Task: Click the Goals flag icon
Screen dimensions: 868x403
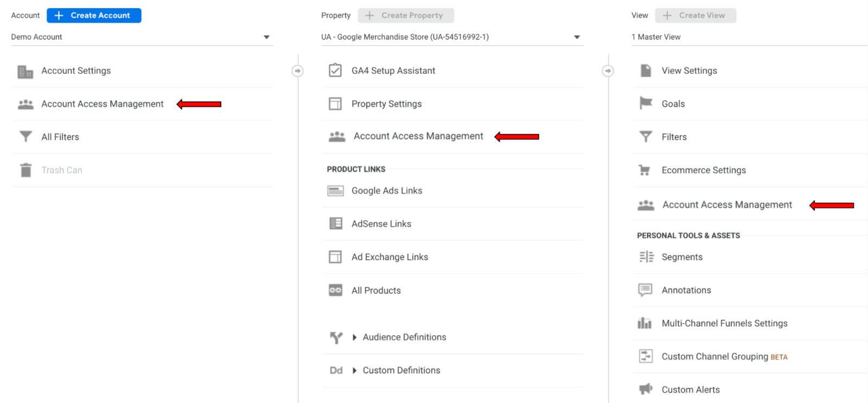Action: pos(646,103)
